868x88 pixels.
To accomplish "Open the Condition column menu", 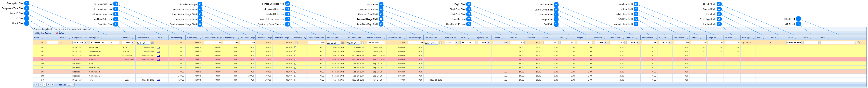I will [133, 38].
